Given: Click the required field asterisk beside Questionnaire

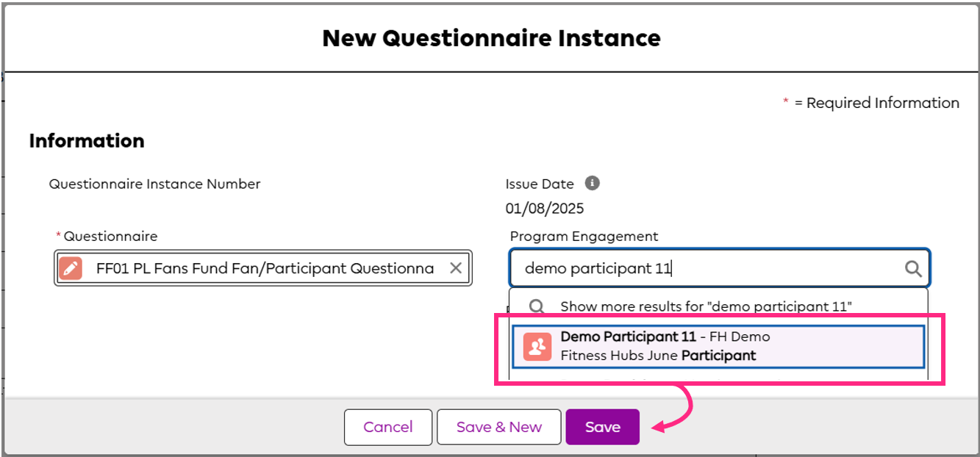Looking at the screenshot, I should [57, 236].
